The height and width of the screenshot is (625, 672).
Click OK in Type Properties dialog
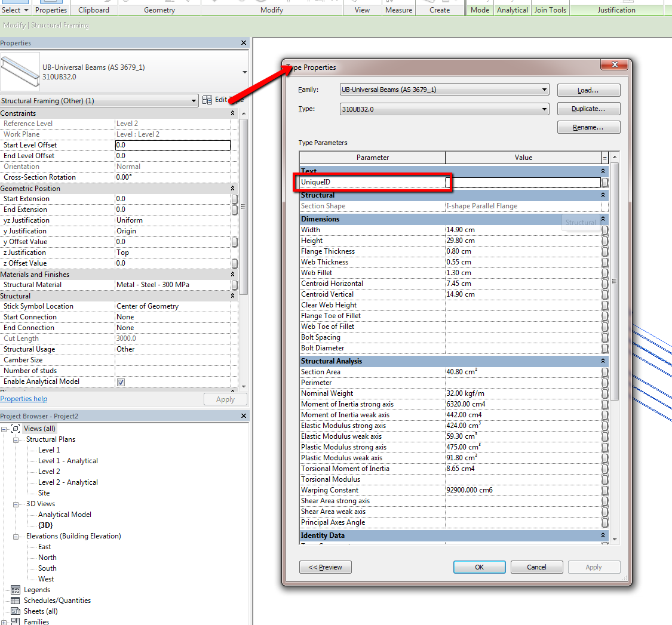pos(479,567)
